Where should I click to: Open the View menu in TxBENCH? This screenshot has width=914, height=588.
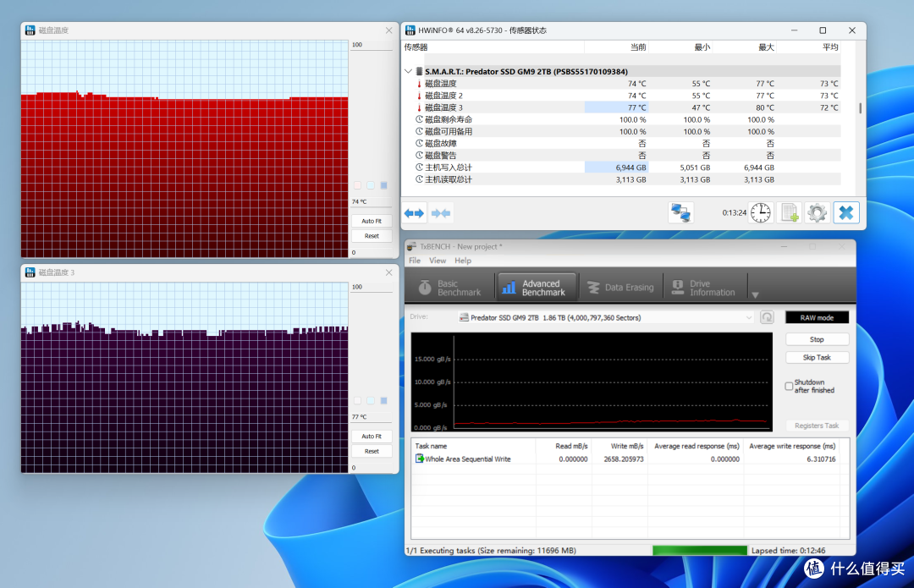[438, 261]
